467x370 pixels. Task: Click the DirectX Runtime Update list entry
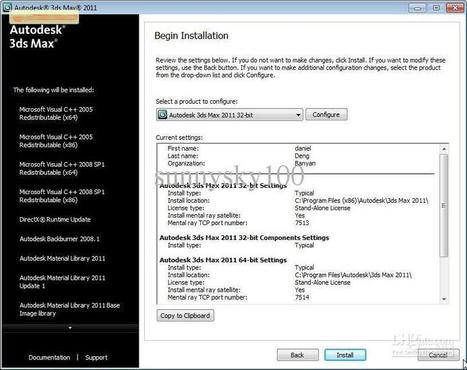(x=55, y=219)
